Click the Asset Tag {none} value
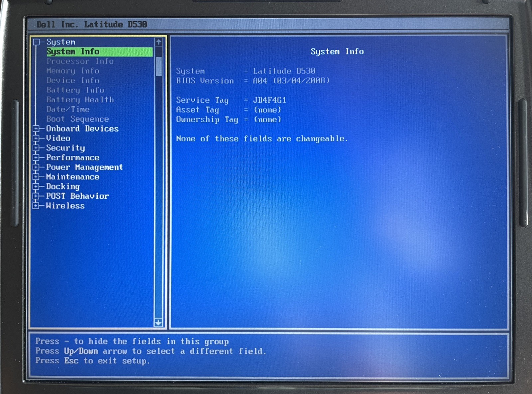532x394 pixels. (x=267, y=110)
